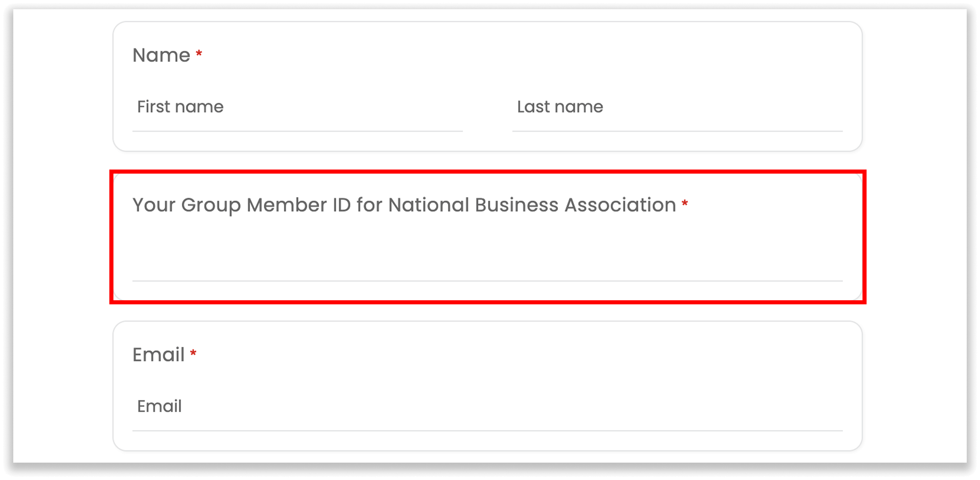This screenshot has width=980, height=480.
Task: Click the First name input field
Action: (x=266, y=114)
